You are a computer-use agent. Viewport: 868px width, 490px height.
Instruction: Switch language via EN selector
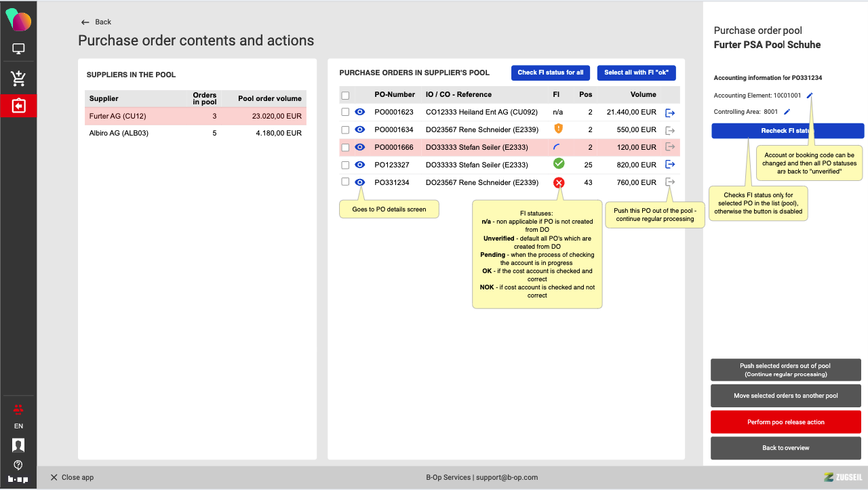[18, 426]
